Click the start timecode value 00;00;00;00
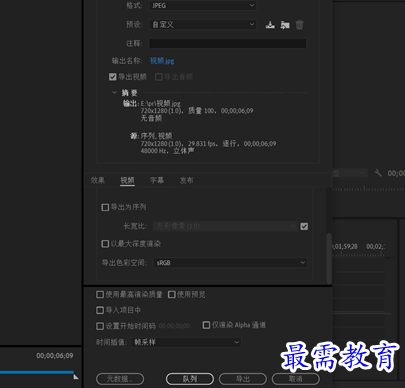This screenshot has height=388, width=405. click(174, 326)
